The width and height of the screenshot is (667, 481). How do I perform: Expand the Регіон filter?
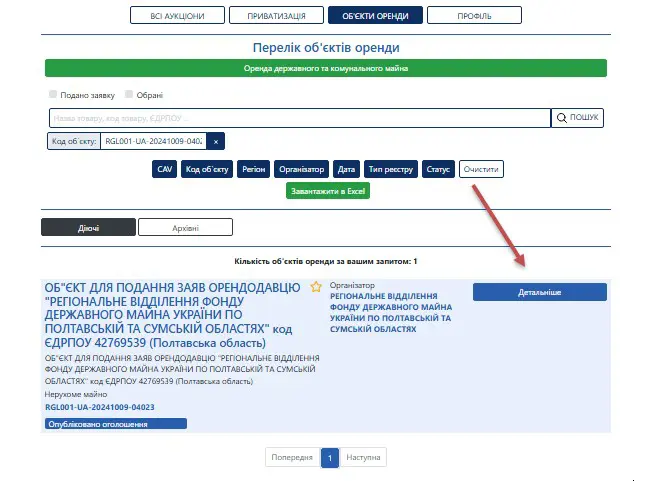(253, 170)
